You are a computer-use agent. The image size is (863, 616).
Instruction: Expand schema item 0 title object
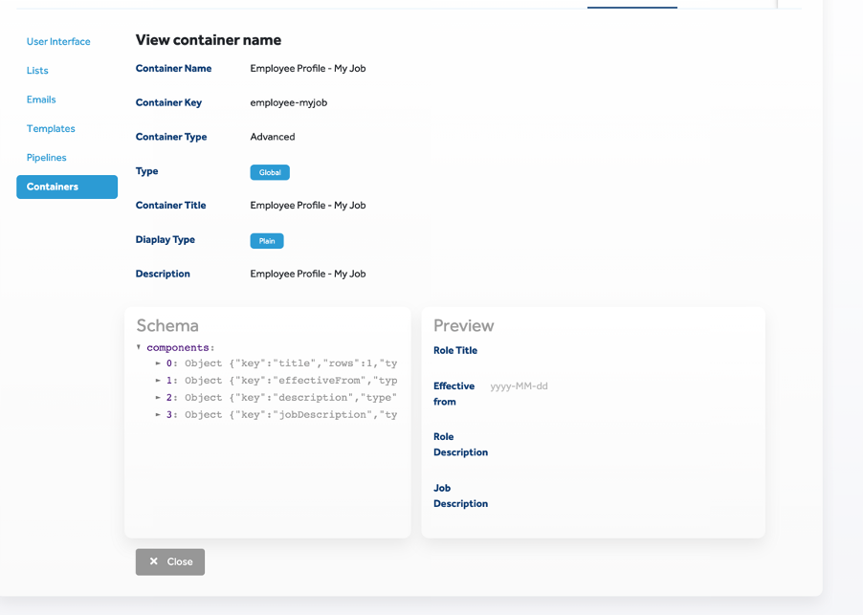(x=158, y=364)
